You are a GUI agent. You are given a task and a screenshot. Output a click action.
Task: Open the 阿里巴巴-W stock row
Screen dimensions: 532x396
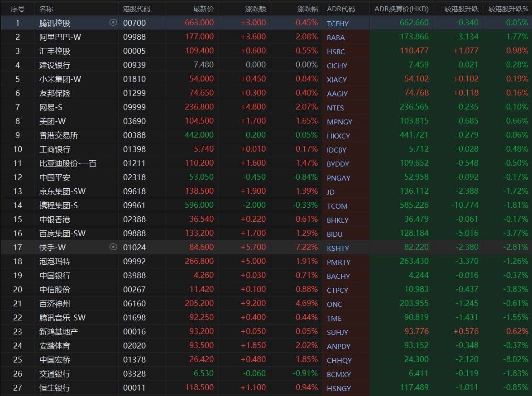click(x=60, y=37)
